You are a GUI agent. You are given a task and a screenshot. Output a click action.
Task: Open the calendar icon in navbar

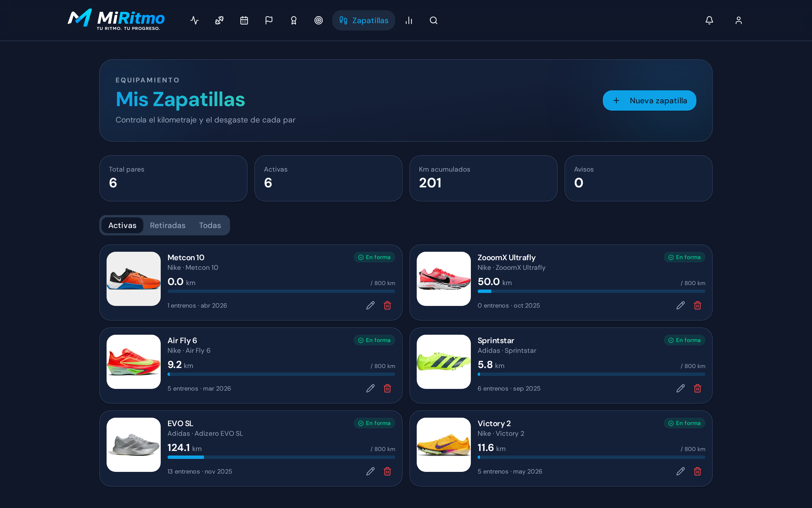244,21
